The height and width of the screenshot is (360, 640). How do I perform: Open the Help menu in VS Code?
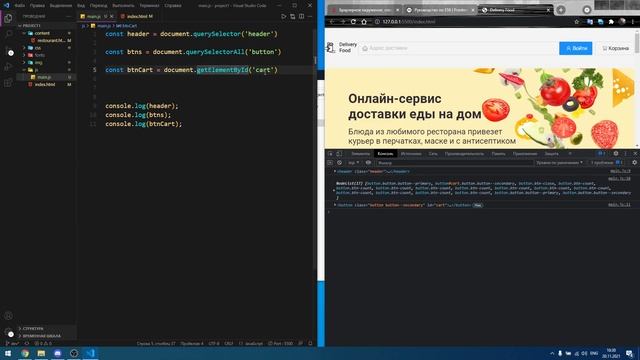[x=173, y=6]
